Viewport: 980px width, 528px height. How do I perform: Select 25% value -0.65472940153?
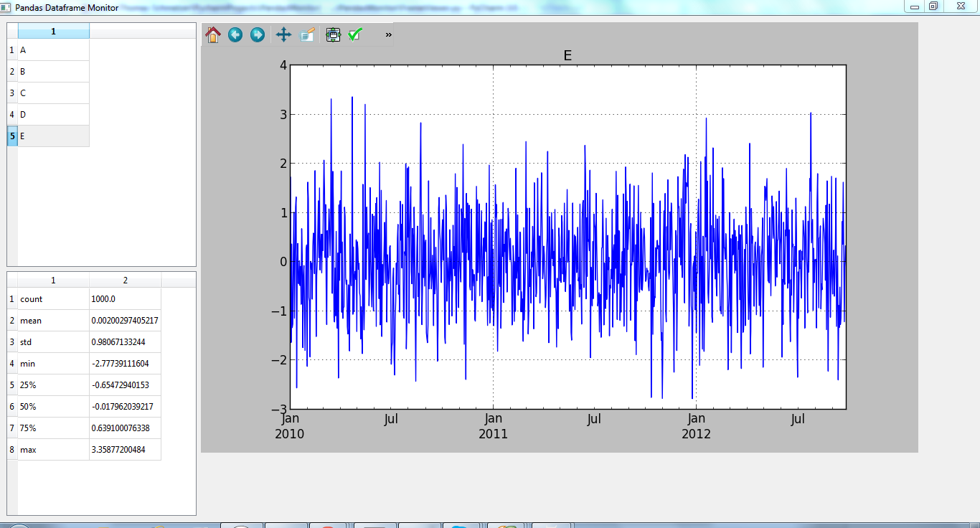126,385
